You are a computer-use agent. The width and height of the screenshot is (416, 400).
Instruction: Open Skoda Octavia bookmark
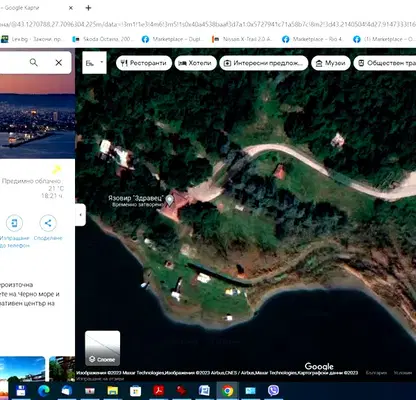pos(103,39)
